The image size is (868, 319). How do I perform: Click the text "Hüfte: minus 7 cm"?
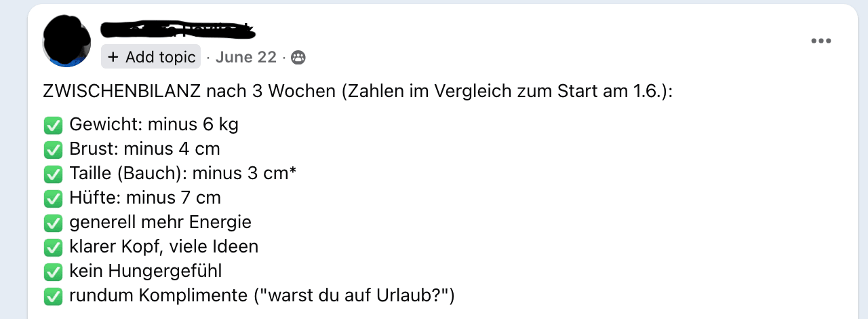coord(145,198)
